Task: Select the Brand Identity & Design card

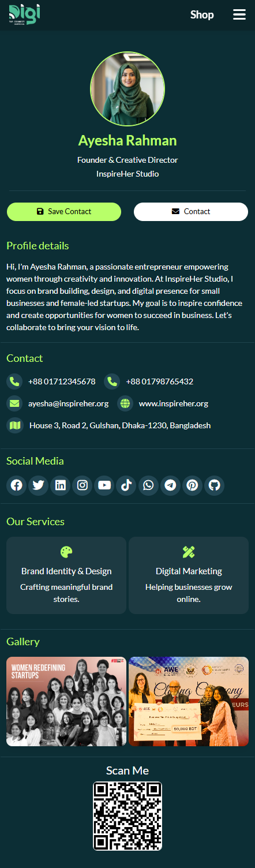Action: pos(66,575)
